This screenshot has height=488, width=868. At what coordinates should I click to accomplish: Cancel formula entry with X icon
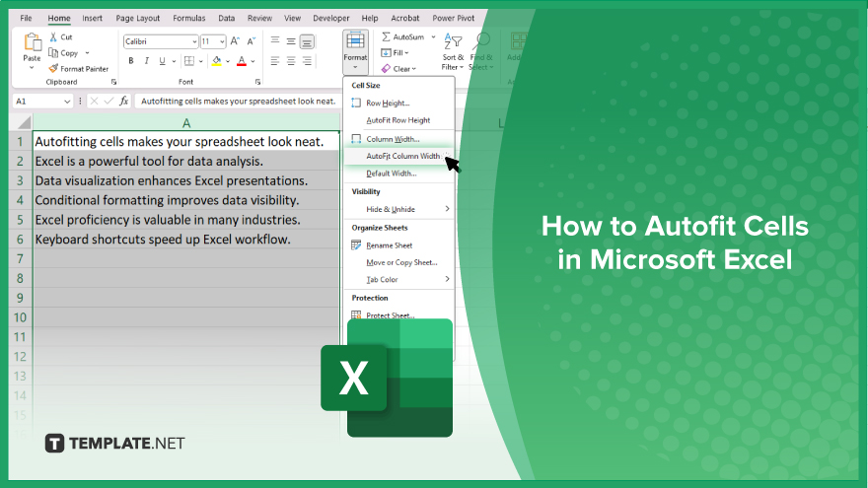(94, 101)
